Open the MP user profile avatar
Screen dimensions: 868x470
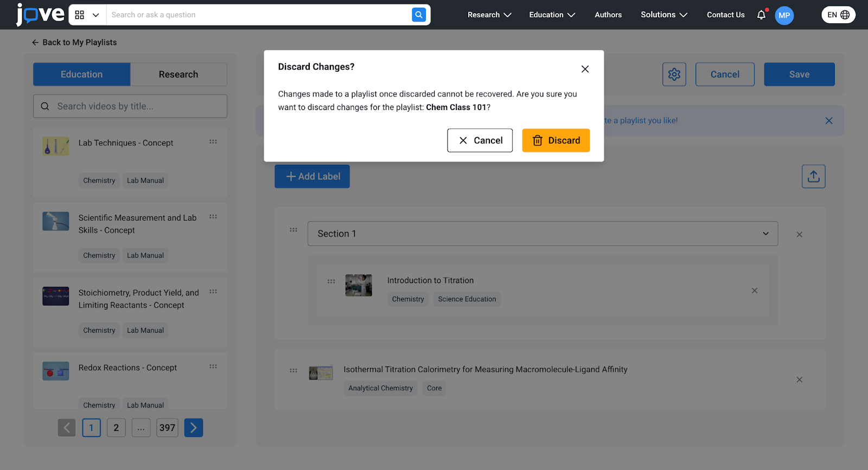point(784,15)
